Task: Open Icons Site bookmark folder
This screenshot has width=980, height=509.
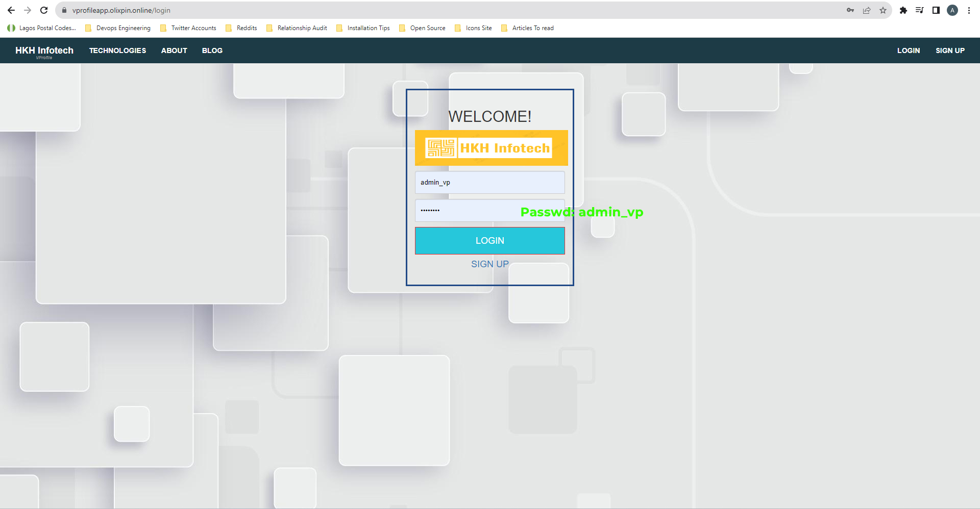Action: tap(473, 28)
